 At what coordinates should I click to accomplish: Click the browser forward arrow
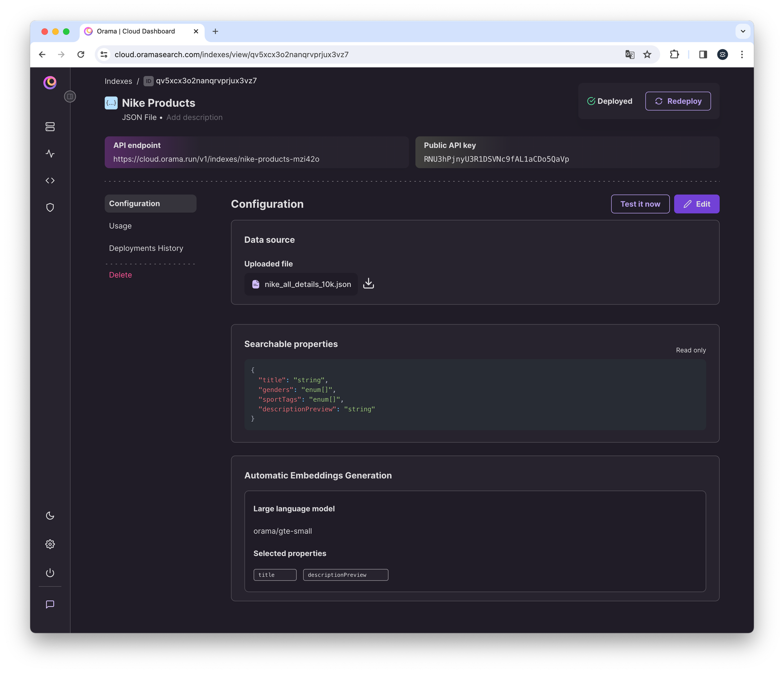coord(61,55)
